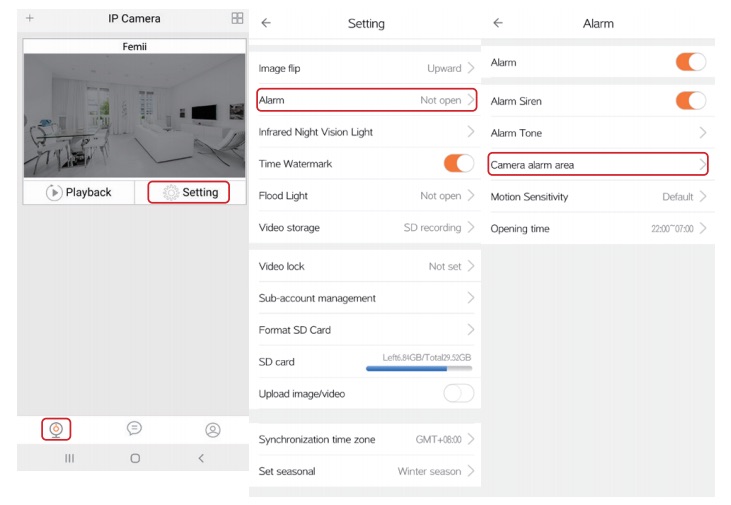The width and height of the screenshot is (731, 505).
Task: Open the Femii camera live thumbnail
Action: click(134, 115)
